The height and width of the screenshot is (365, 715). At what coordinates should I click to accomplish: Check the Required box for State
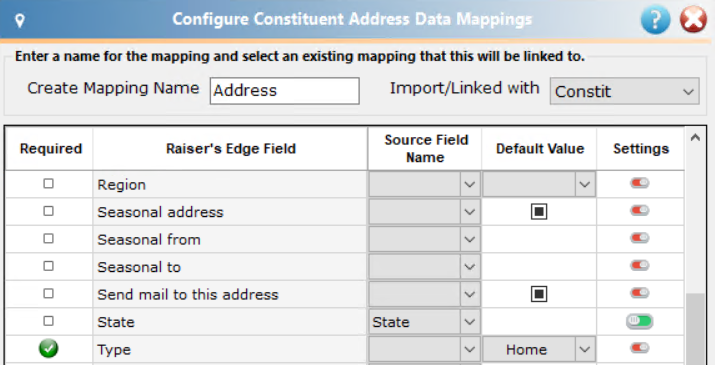point(48,321)
